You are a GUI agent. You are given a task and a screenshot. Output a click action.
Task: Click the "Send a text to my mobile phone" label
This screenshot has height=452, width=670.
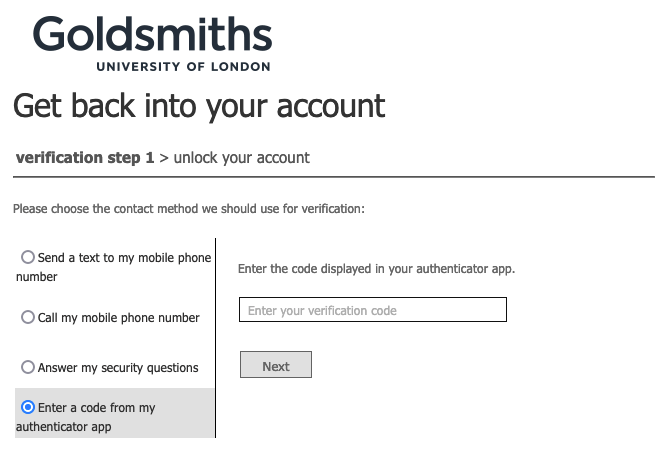pyautogui.click(x=125, y=258)
